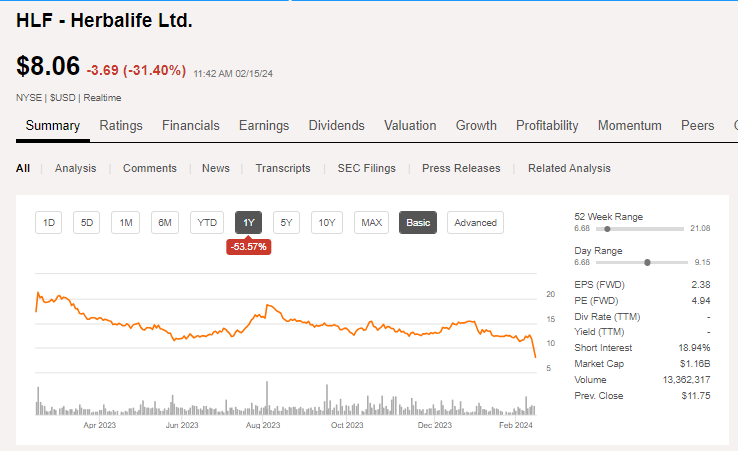The width and height of the screenshot is (738, 451).
Task: Click the EPS (FWD) value 2.38
Action: tap(700, 285)
